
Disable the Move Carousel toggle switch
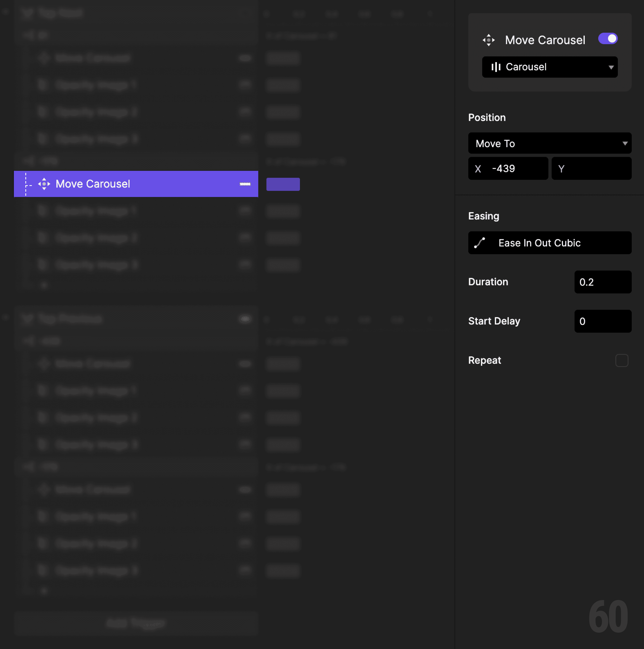[x=608, y=39]
